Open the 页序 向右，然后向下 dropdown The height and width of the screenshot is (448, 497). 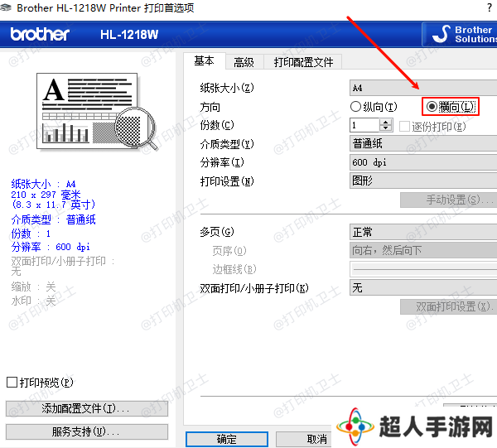pos(423,250)
